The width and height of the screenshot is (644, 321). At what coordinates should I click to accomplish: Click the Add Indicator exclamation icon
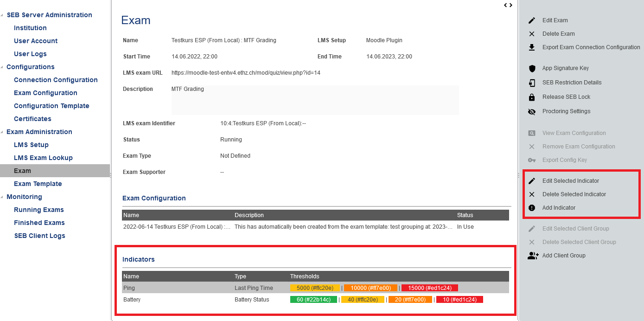(532, 208)
